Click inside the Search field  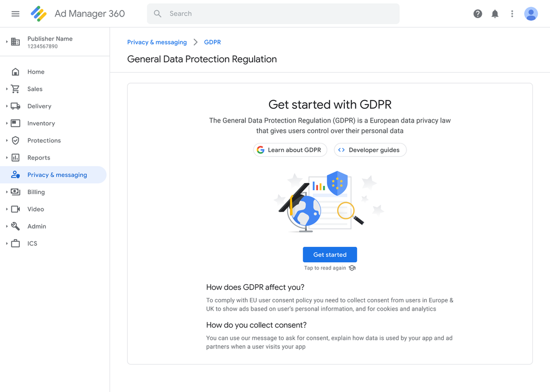click(x=273, y=13)
